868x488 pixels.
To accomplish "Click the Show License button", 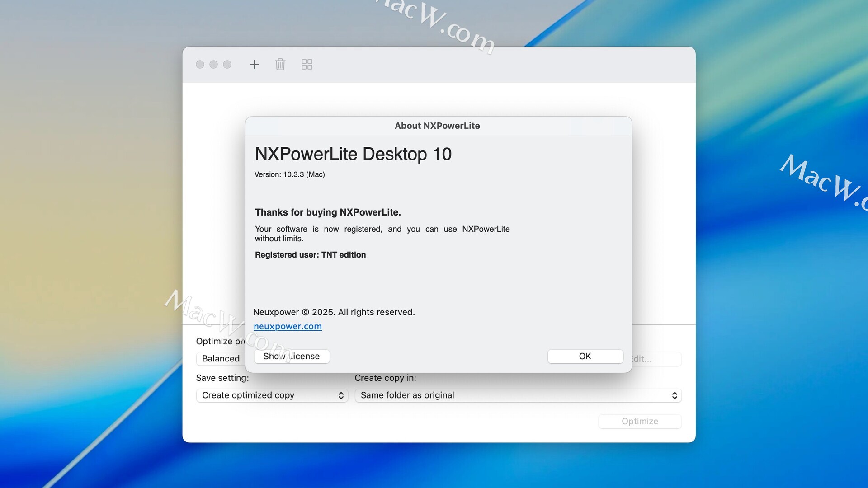I will [x=292, y=357].
